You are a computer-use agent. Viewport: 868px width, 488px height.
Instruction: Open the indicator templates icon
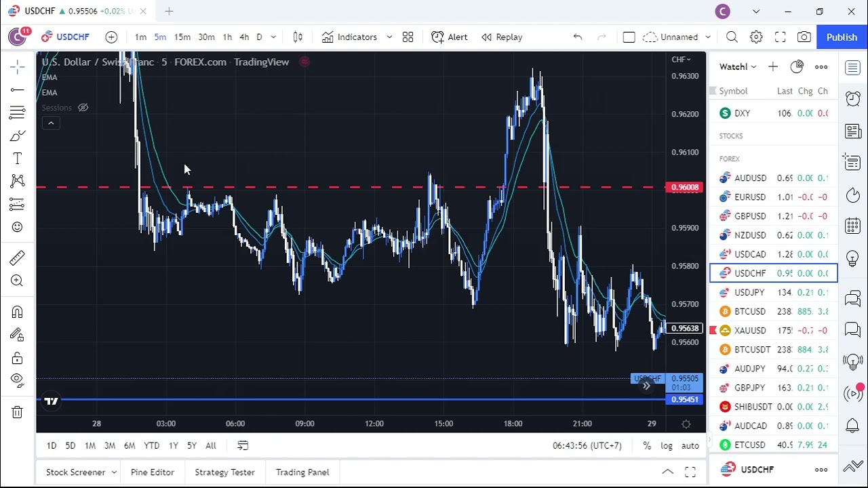(408, 37)
